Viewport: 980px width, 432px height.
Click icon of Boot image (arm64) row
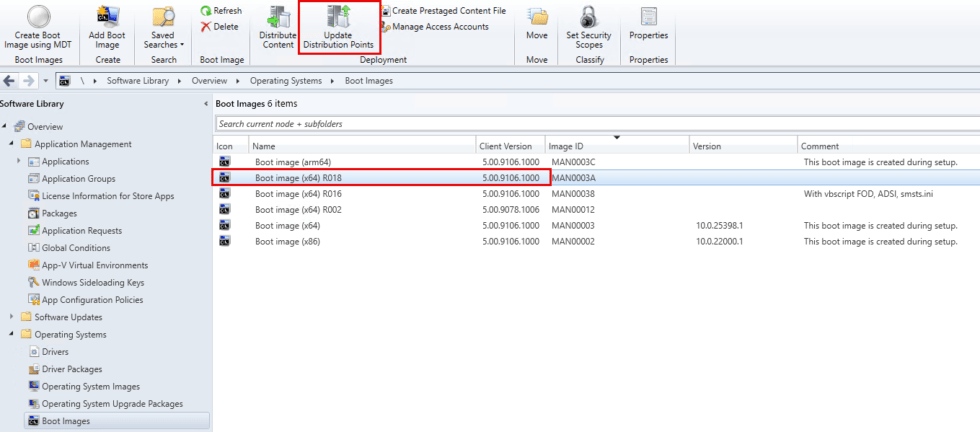224,162
